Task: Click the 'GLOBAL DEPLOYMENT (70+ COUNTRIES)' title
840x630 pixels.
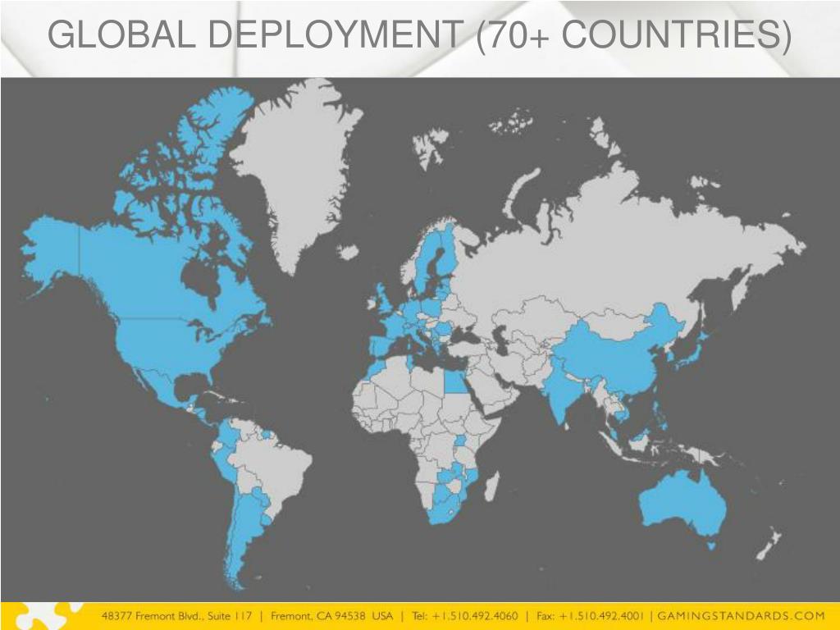Action: tap(419, 34)
